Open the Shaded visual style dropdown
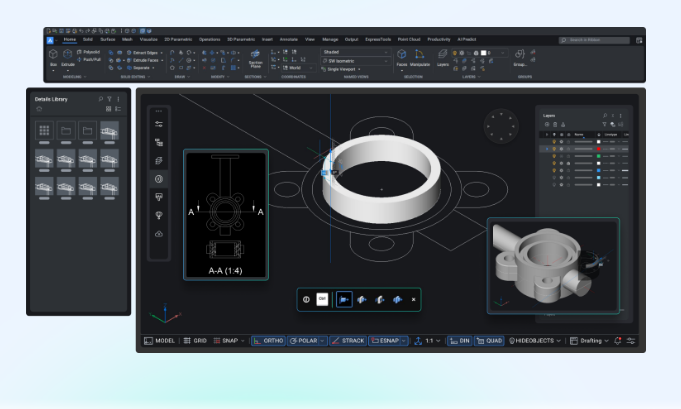Image resolution: width=681 pixels, height=409 pixels. (355, 52)
